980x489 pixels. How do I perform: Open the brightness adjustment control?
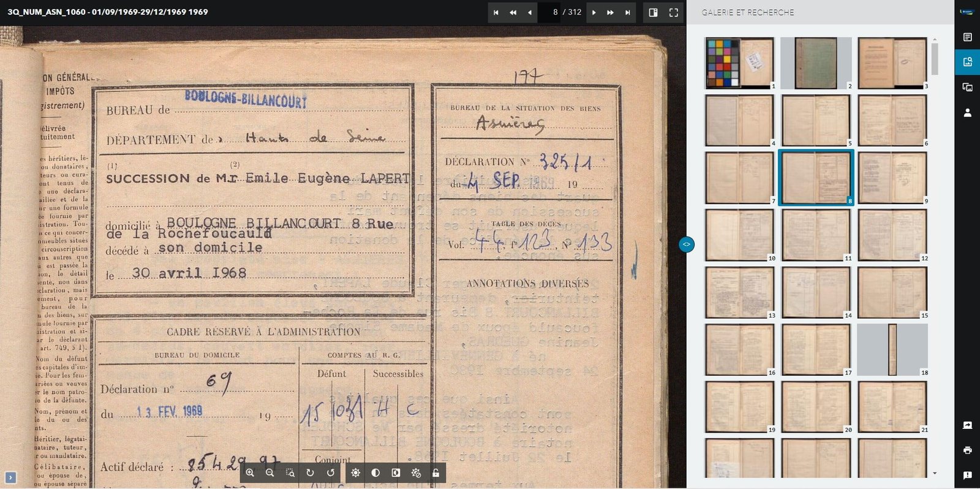pyautogui.click(x=355, y=472)
